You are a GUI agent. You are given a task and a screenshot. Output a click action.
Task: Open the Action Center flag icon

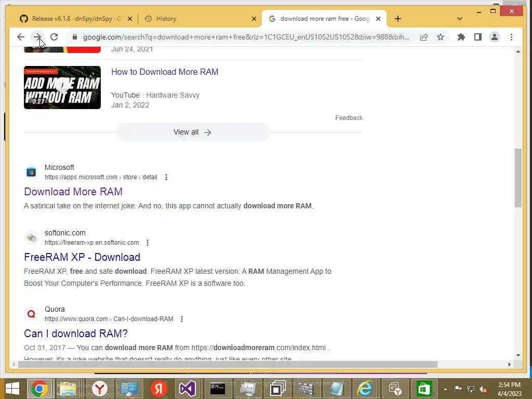[458, 389]
